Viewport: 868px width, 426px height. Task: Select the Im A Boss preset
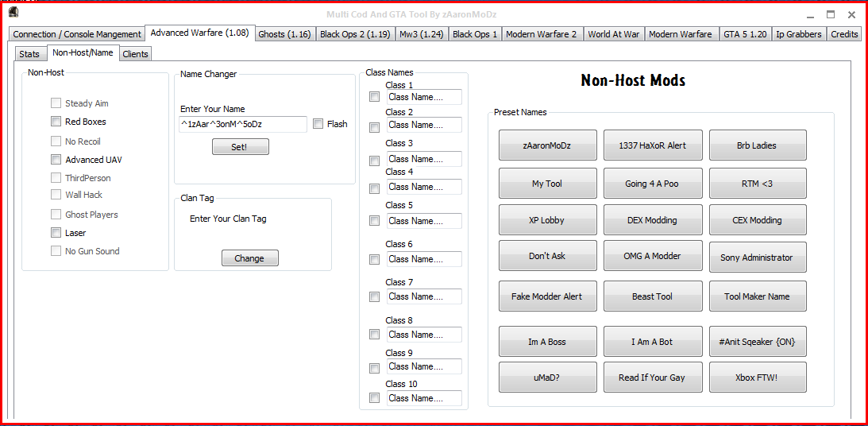547,342
